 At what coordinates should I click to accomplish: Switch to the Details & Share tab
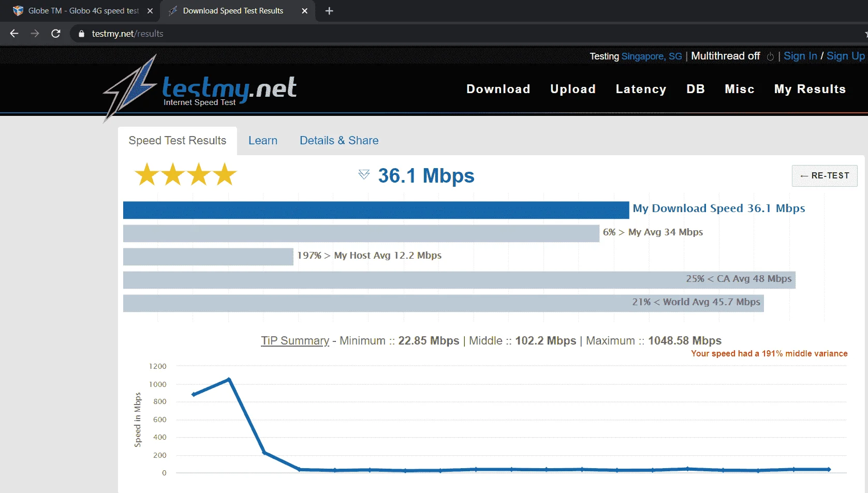[339, 141]
